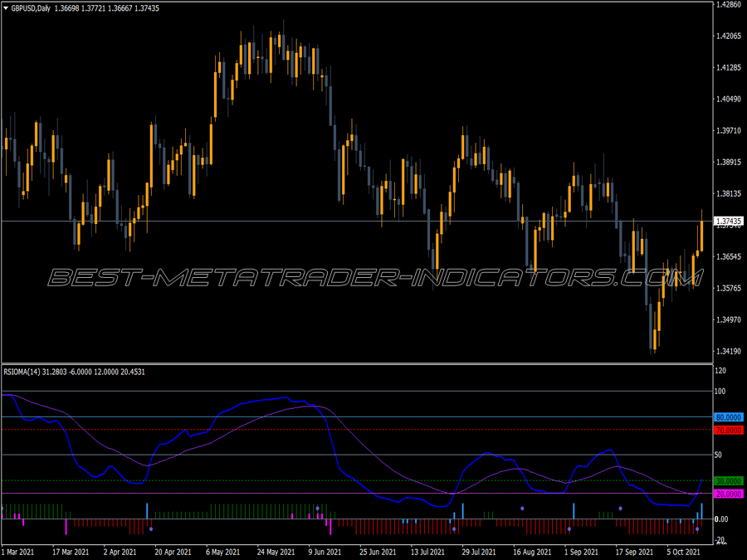The height and width of the screenshot is (560, 747).
Task: Click the 120 indicator scale label
Action: tap(720, 371)
